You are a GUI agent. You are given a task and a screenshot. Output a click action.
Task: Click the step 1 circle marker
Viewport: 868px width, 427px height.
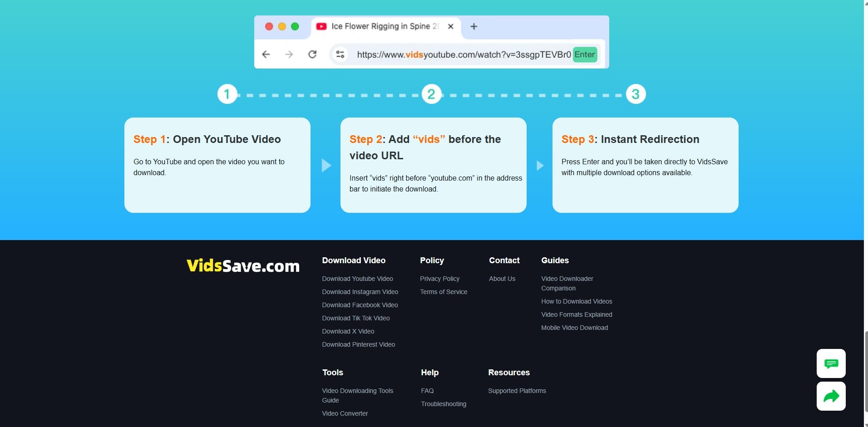[227, 94]
